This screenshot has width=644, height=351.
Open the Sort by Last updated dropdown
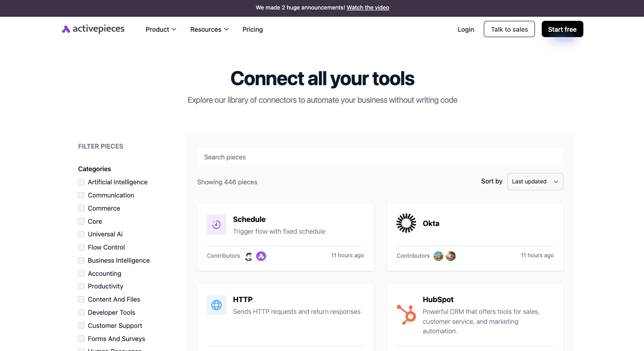click(535, 182)
